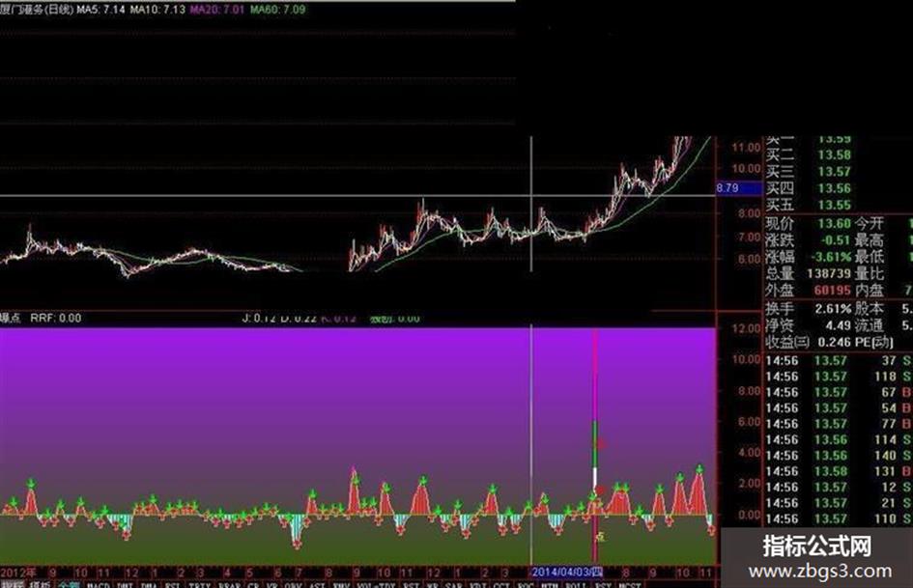Click the 股本 label in quote panel
The image size is (913, 588).
pos(870,309)
